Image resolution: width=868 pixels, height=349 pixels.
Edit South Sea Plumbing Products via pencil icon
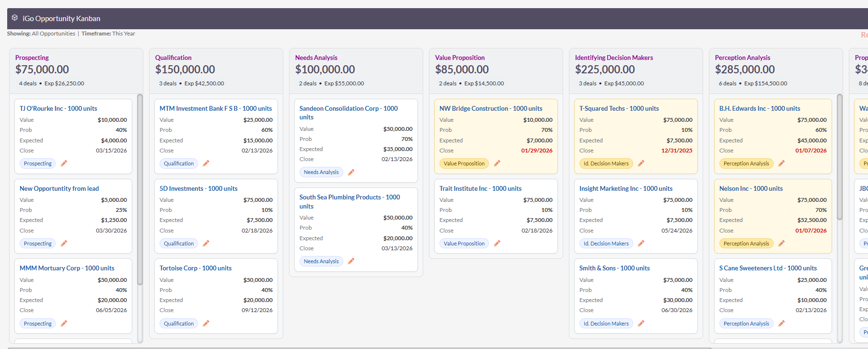(x=351, y=261)
